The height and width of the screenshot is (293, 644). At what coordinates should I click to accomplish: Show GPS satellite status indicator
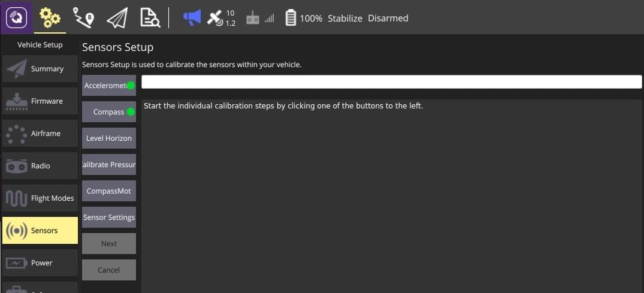(220, 18)
